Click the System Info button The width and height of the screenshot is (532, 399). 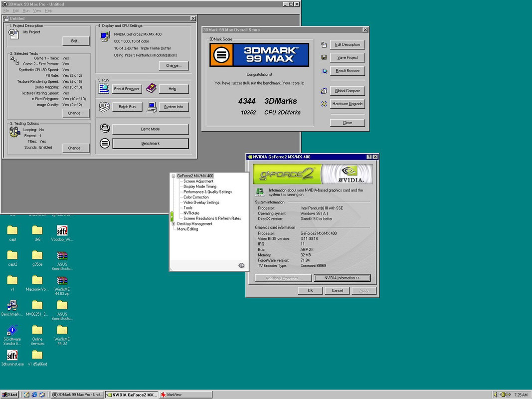point(174,107)
